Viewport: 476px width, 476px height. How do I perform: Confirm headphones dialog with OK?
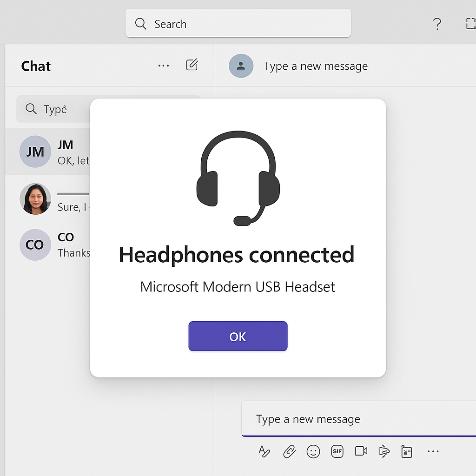click(238, 336)
